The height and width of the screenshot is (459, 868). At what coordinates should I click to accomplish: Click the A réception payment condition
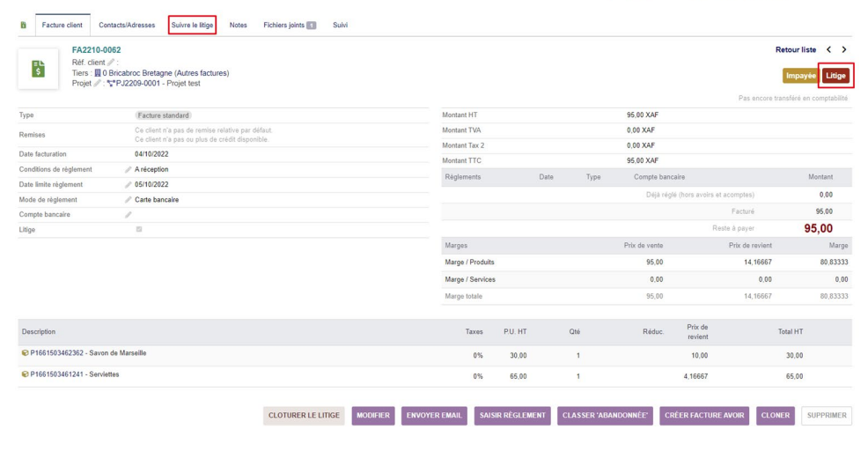pyautogui.click(x=151, y=169)
